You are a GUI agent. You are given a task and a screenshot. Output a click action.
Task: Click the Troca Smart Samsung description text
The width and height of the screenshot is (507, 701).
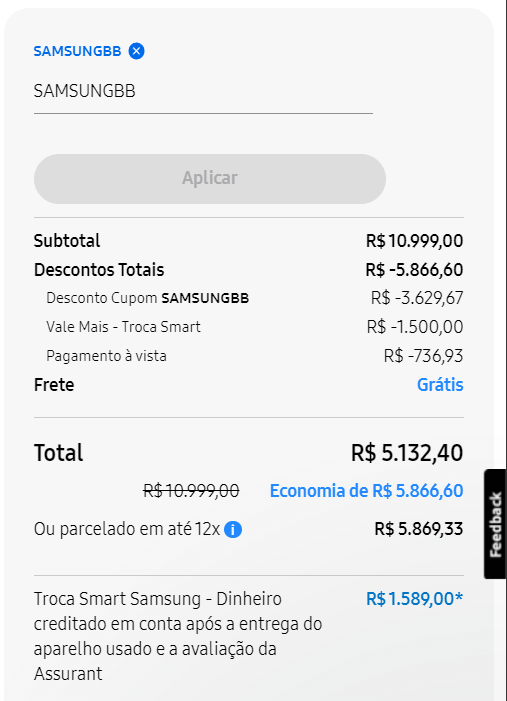[x=178, y=636]
